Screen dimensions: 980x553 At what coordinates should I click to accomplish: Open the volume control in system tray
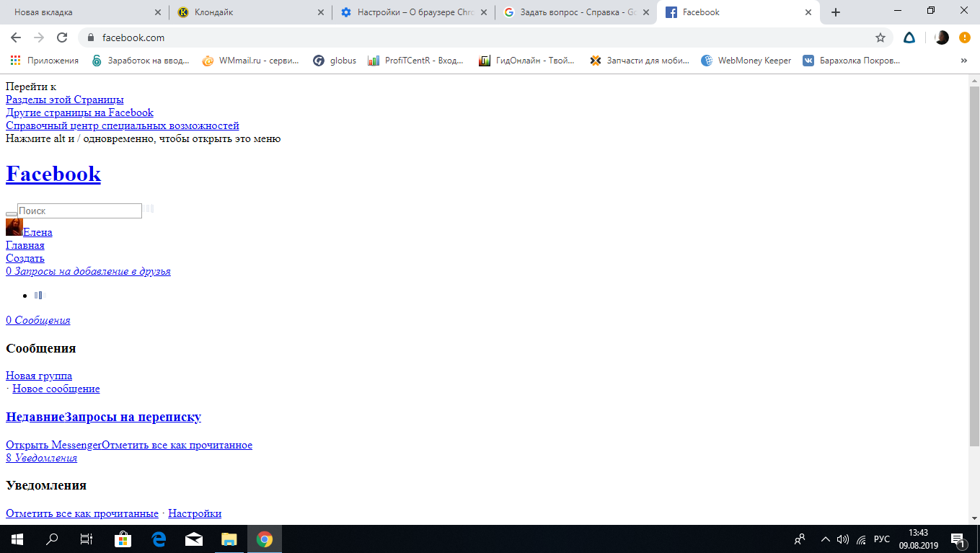pyautogui.click(x=843, y=539)
